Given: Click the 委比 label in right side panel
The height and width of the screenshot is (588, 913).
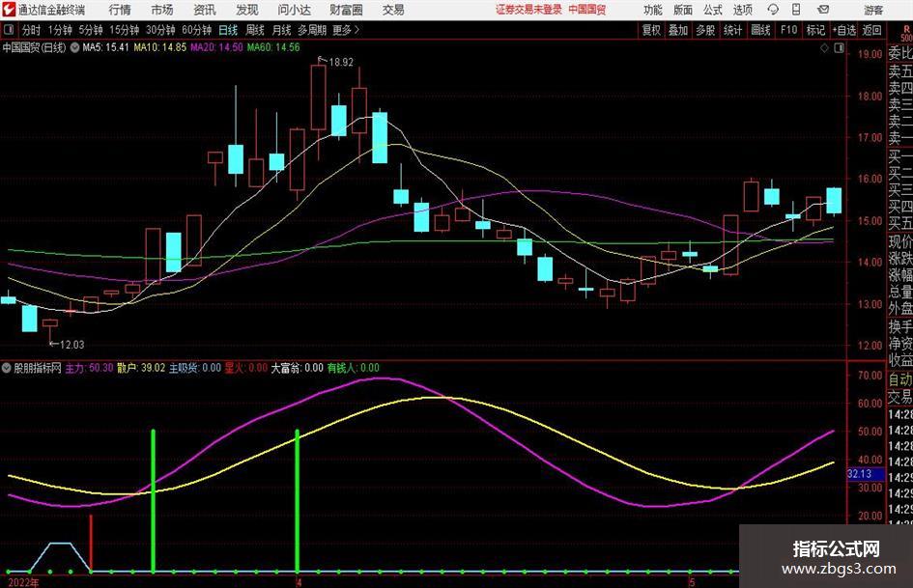Looking at the screenshot, I should coord(900,53).
